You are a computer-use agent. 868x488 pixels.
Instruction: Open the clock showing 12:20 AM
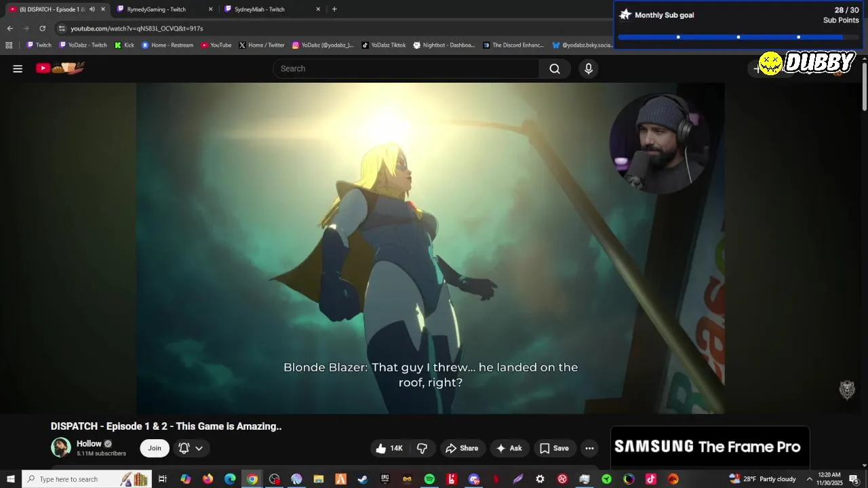(829, 479)
